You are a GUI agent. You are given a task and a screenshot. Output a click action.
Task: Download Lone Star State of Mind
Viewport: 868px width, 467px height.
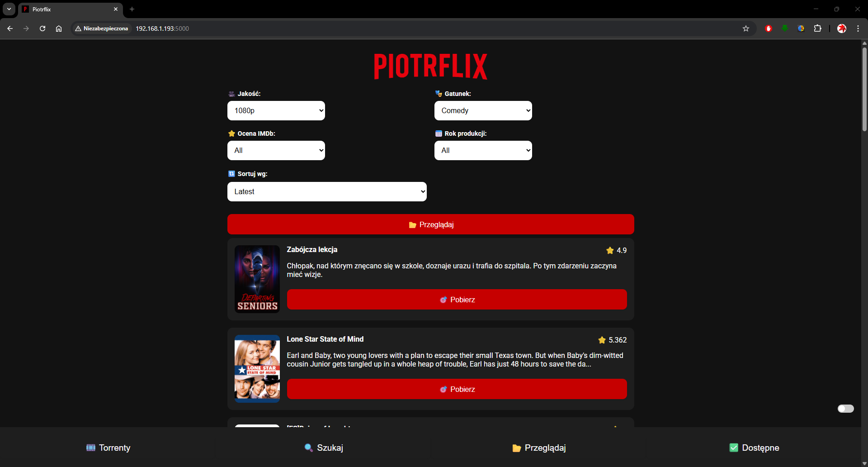click(x=457, y=389)
